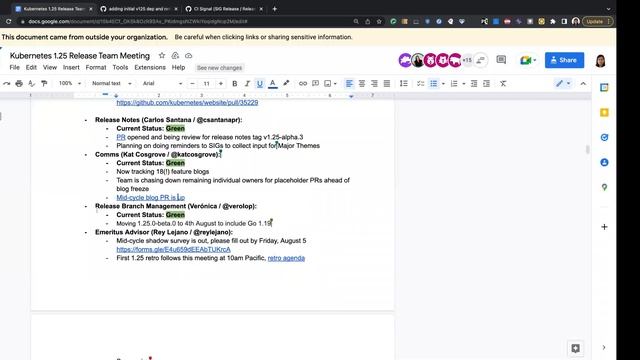Image resolution: width=640 pixels, height=360 pixels.
Task: Open the Arial font dropdown
Action: click(162, 83)
